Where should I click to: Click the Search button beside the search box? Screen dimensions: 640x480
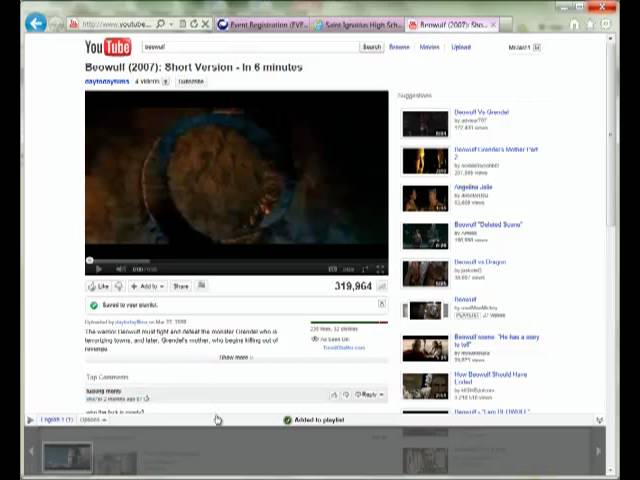click(x=372, y=47)
